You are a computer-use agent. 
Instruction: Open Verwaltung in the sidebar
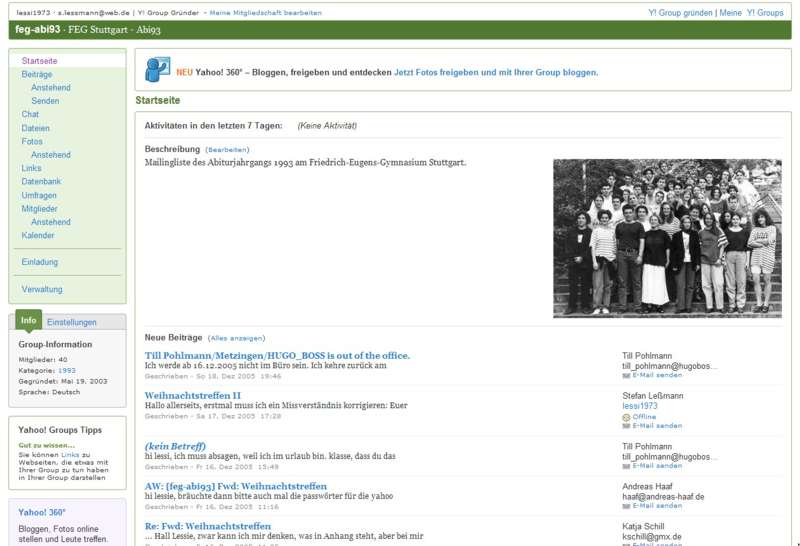[42, 289]
